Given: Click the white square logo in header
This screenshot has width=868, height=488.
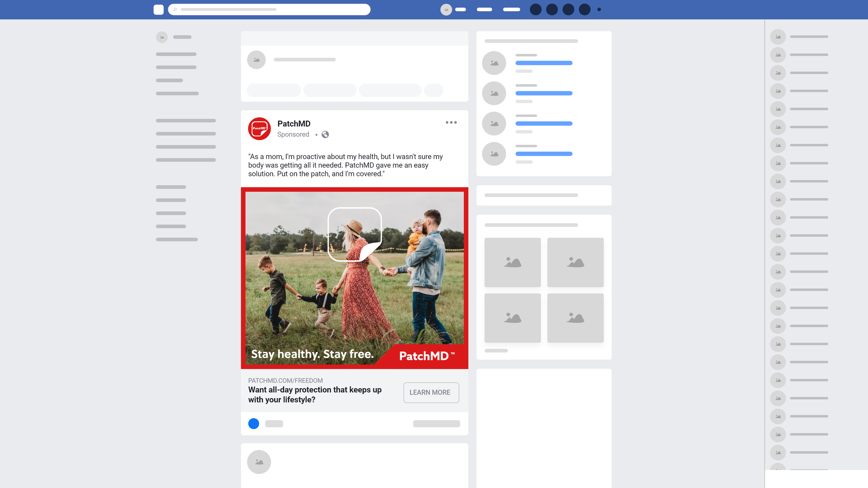Looking at the screenshot, I should (158, 10).
